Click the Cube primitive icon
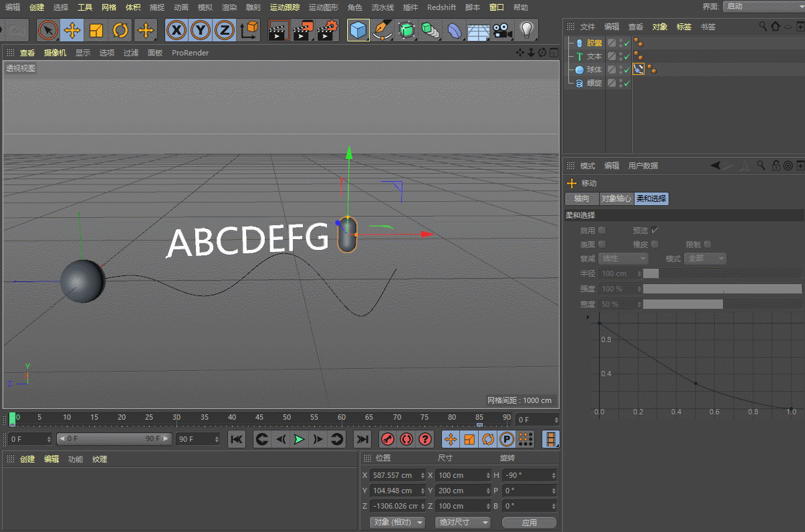 [x=358, y=31]
